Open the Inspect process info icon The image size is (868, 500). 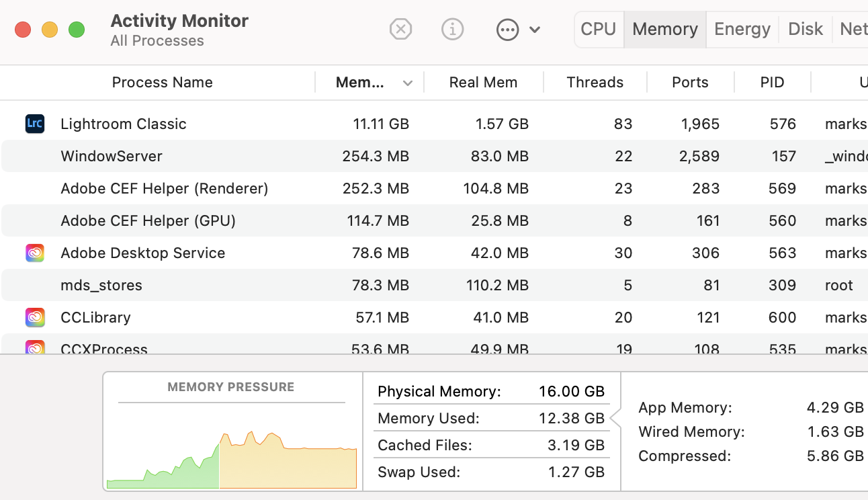click(x=453, y=30)
